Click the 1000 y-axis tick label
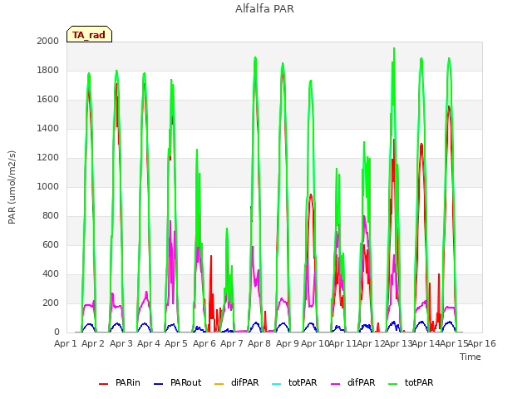 pyautogui.click(x=48, y=186)
